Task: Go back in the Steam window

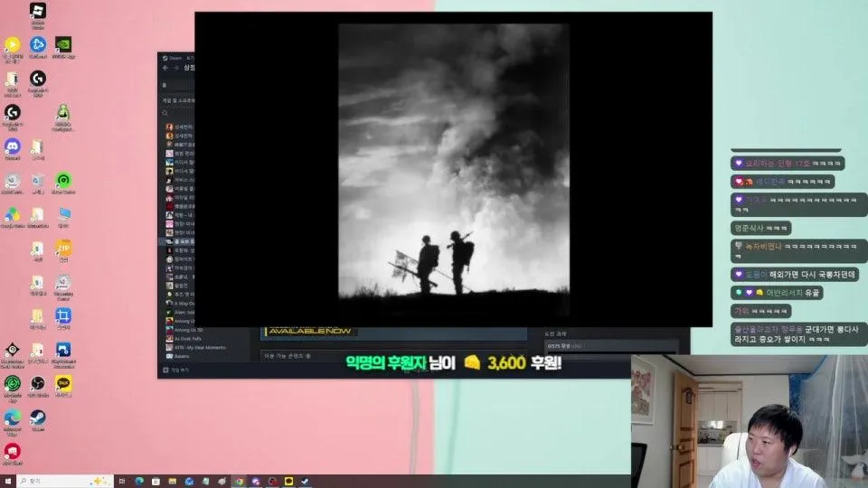Action: tap(165, 68)
